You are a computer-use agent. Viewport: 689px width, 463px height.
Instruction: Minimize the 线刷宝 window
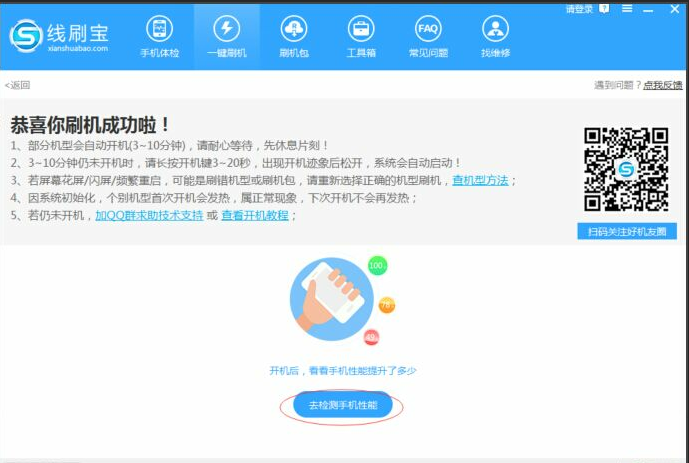tap(647, 9)
